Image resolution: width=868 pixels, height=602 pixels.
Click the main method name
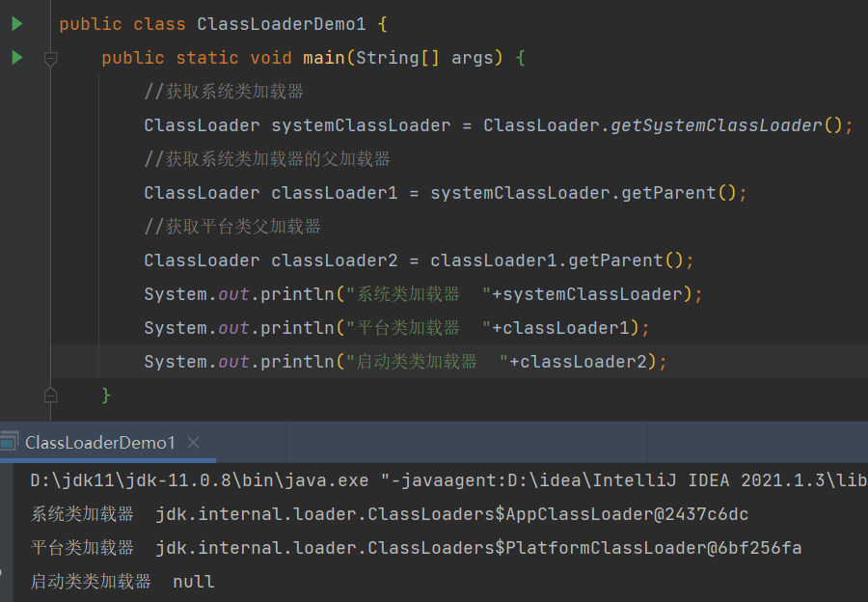(x=324, y=58)
